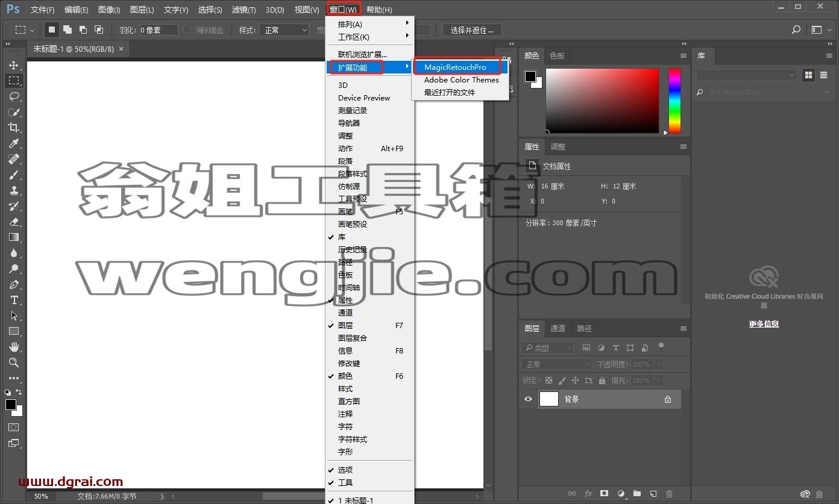839x504 pixels.
Task: Select New Selection mode button
Action: pos(52,30)
